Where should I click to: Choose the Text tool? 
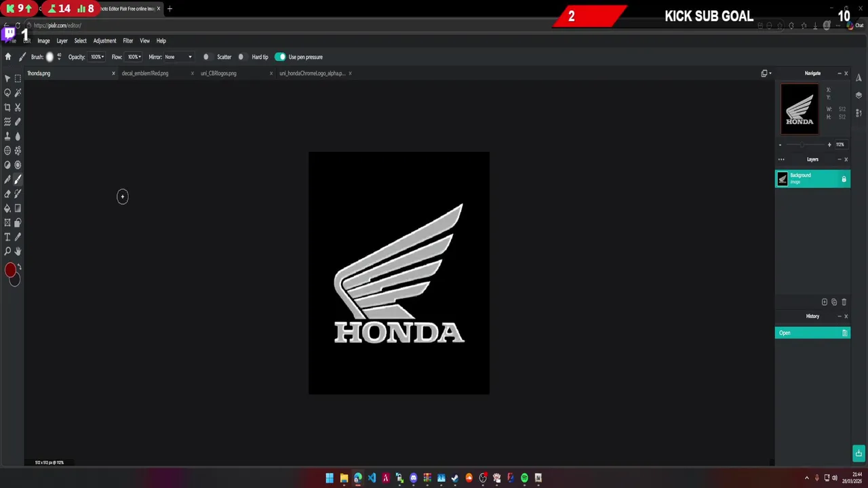pyautogui.click(x=7, y=237)
